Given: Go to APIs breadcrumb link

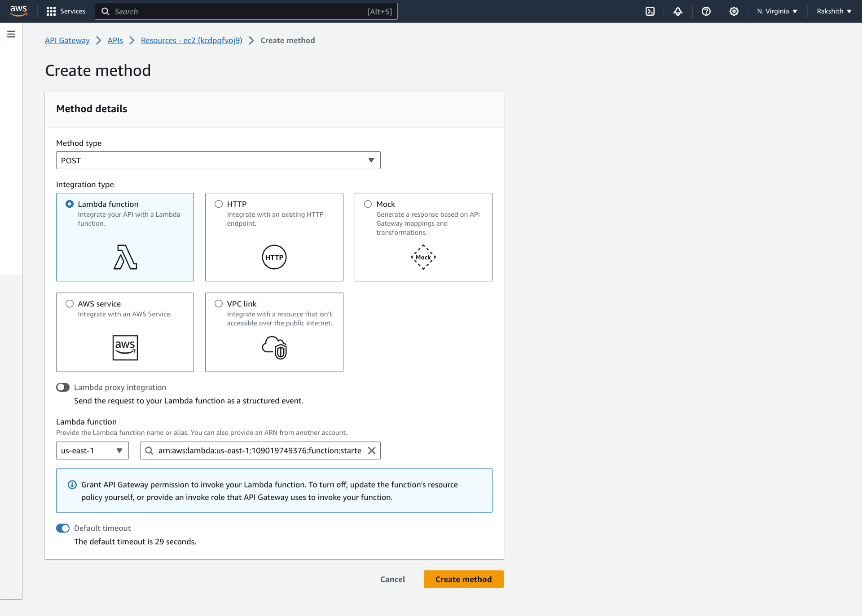Looking at the screenshot, I should pos(115,40).
